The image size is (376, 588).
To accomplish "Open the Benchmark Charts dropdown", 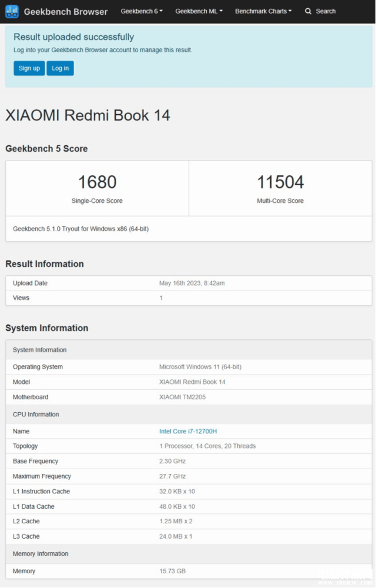I will pos(263,11).
